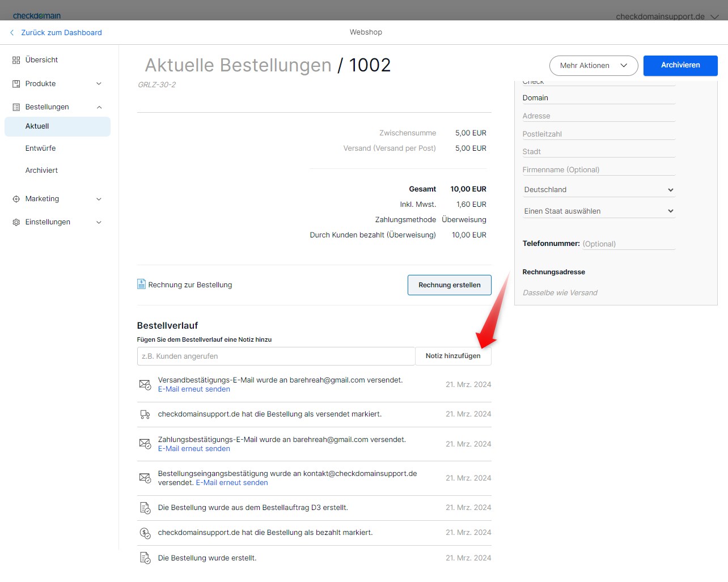The height and width of the screenshot is (582, 728).
Task: Click the Marketing target icon
Action: click(16, 199)
